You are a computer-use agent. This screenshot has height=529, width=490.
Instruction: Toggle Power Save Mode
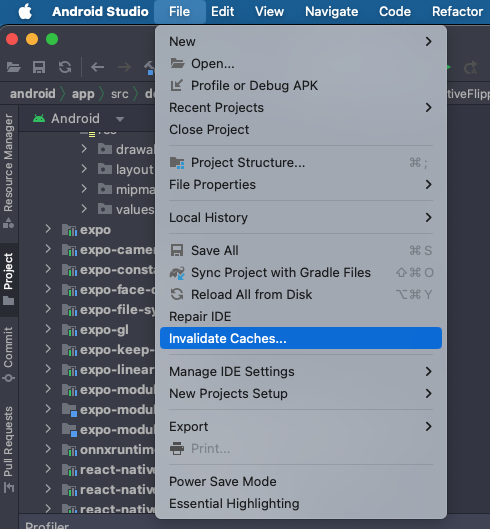coord(301,481)
